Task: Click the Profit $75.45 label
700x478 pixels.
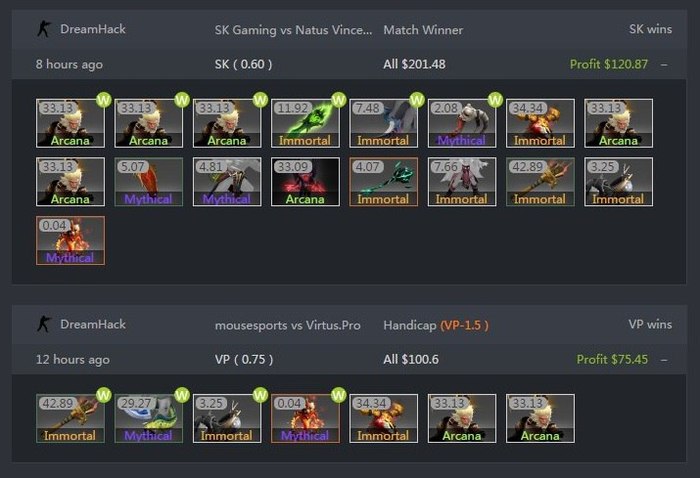Action: [x=612, y=359]
